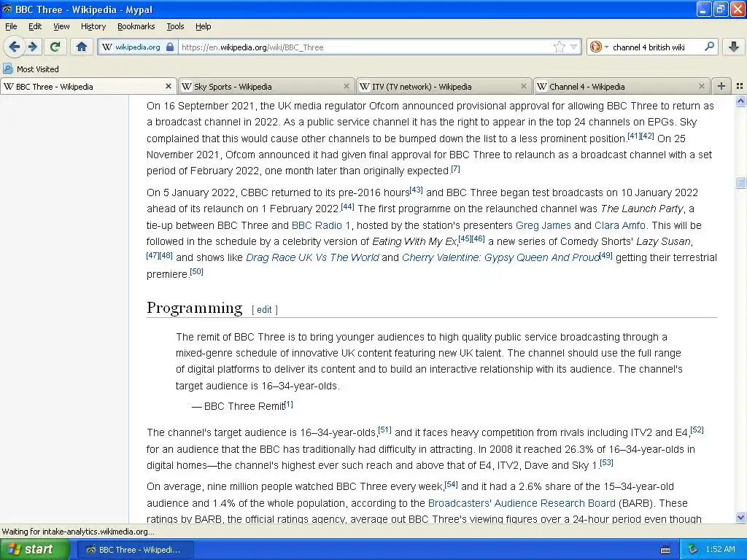Screen dimensions: 747x560
Task: Open Drag Race UK Vs The World link
Action: coord(312,257)
